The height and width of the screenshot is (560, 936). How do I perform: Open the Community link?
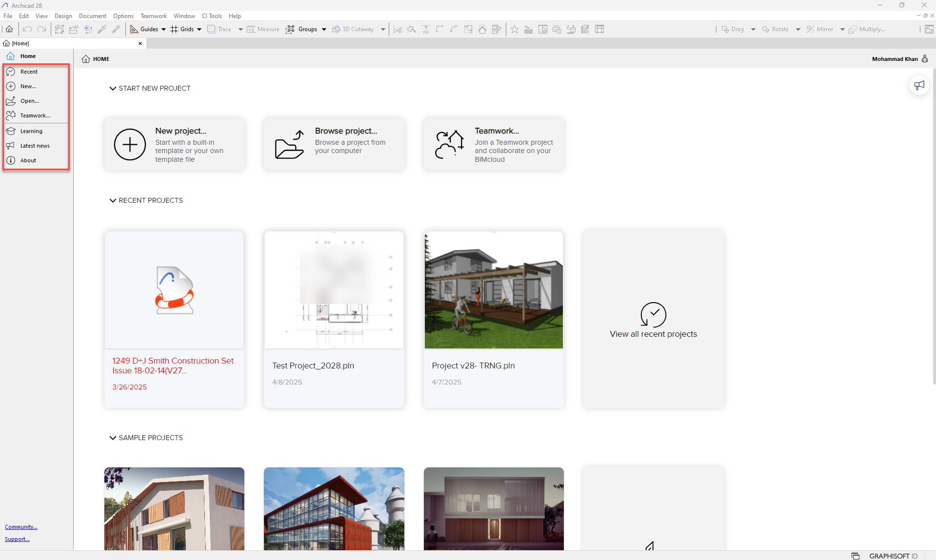coord(21,527)
